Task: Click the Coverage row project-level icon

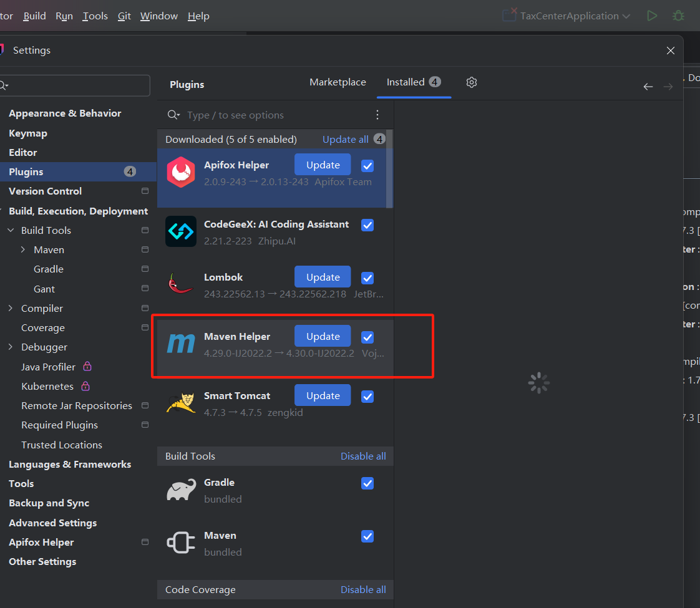Action: (x=145, y=327)
